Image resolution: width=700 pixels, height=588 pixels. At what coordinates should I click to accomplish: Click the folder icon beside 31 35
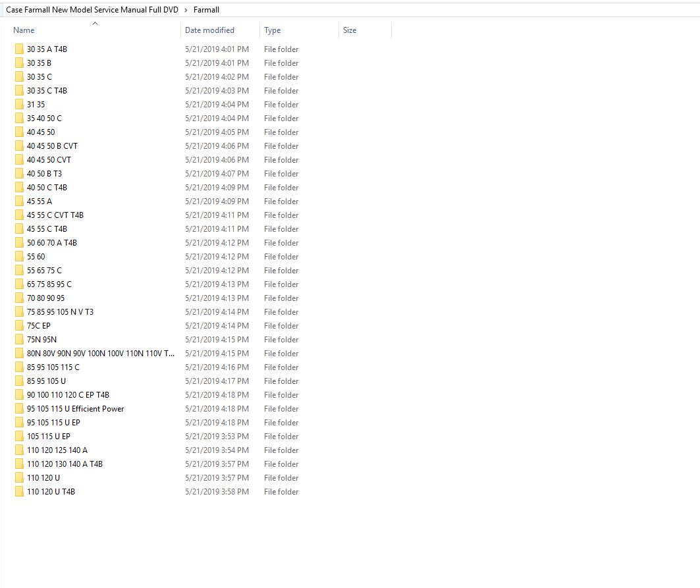18,105
